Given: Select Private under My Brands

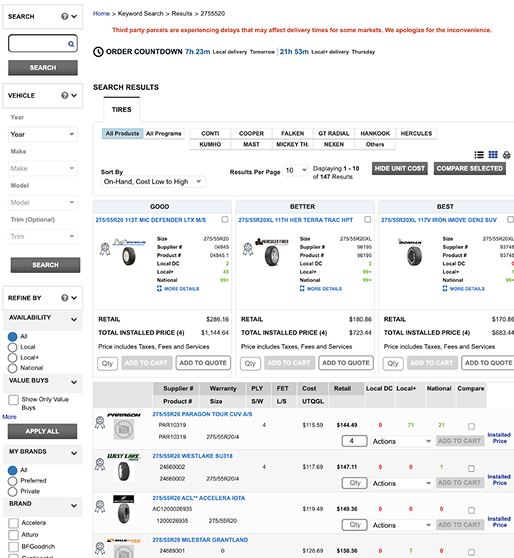Looking at the screenshot, I should (x=12, y=491).
